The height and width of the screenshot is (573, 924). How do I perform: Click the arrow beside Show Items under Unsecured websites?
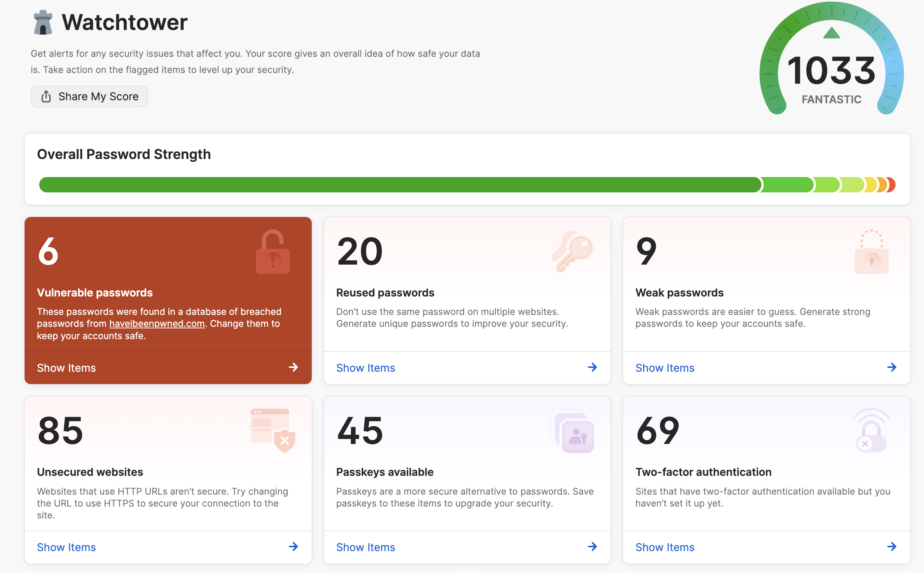293,547
